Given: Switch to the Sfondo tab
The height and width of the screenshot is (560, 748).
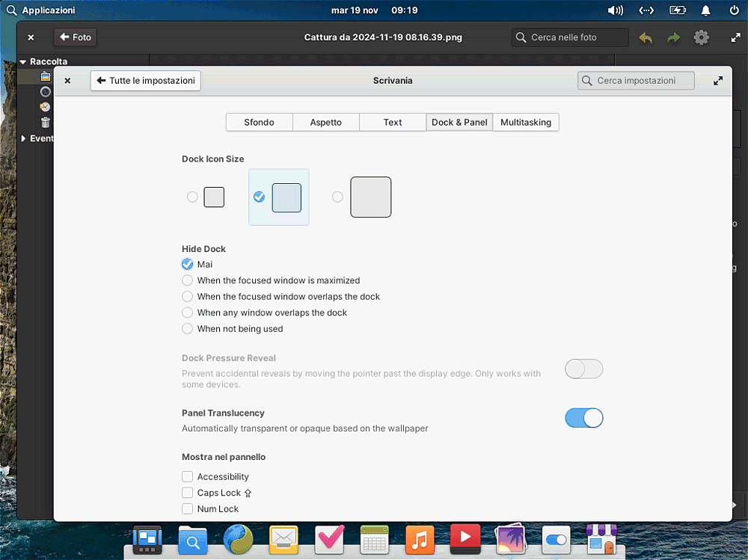Looking at the screenshot, I should (x=259, y=122).
